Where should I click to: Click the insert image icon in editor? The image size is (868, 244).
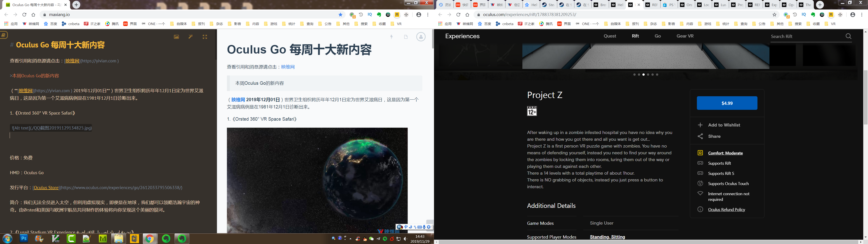click(x=176, y=37)
